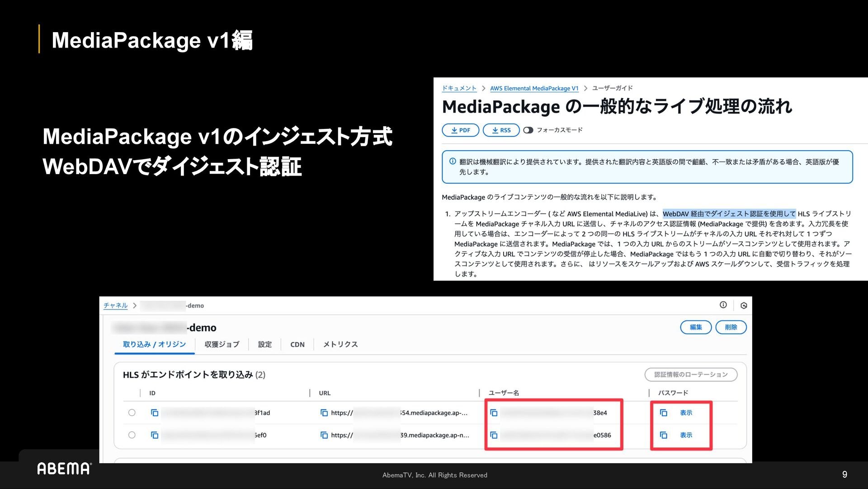Click the slide page number 9

coord(844,475)
